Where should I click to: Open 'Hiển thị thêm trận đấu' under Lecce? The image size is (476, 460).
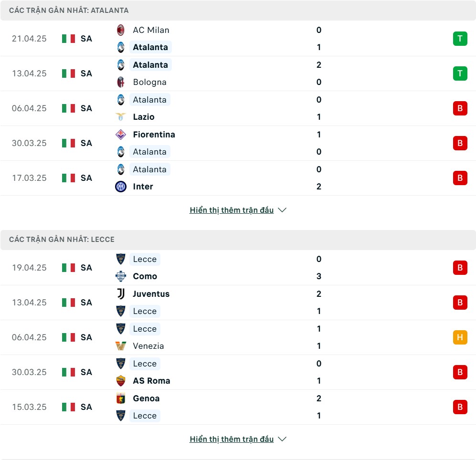tap(232, 439)
